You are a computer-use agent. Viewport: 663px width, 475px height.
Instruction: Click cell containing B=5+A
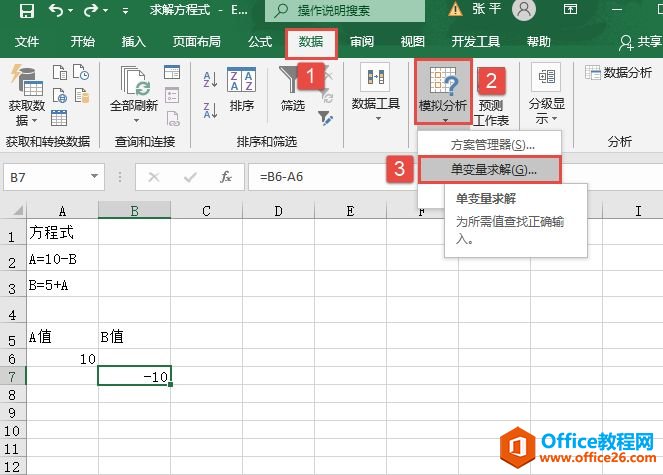click(x=62, y=285)
